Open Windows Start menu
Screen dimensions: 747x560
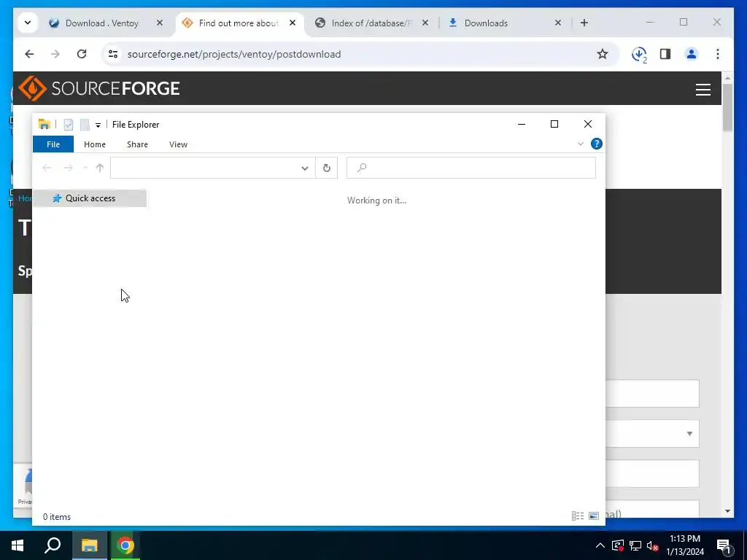point(18,545)
